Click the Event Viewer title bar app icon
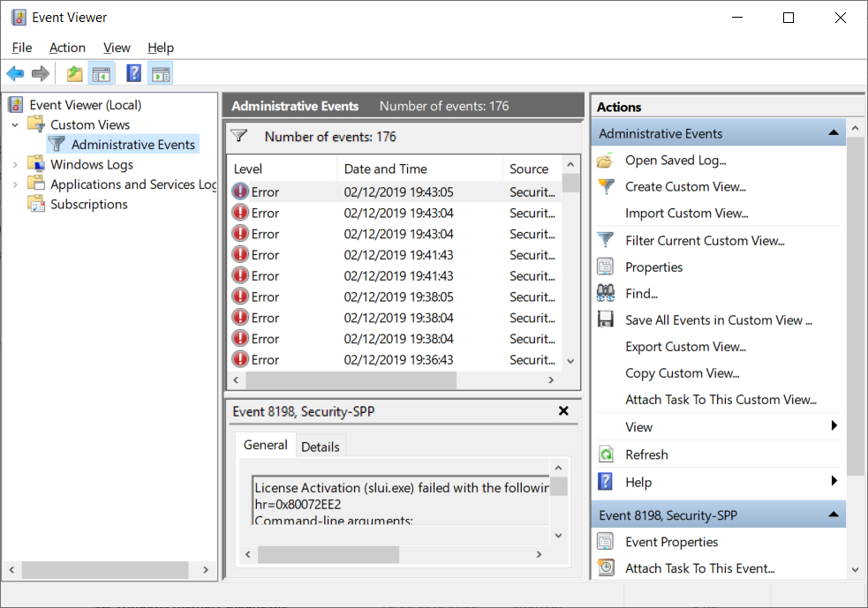 click(19, 17)
